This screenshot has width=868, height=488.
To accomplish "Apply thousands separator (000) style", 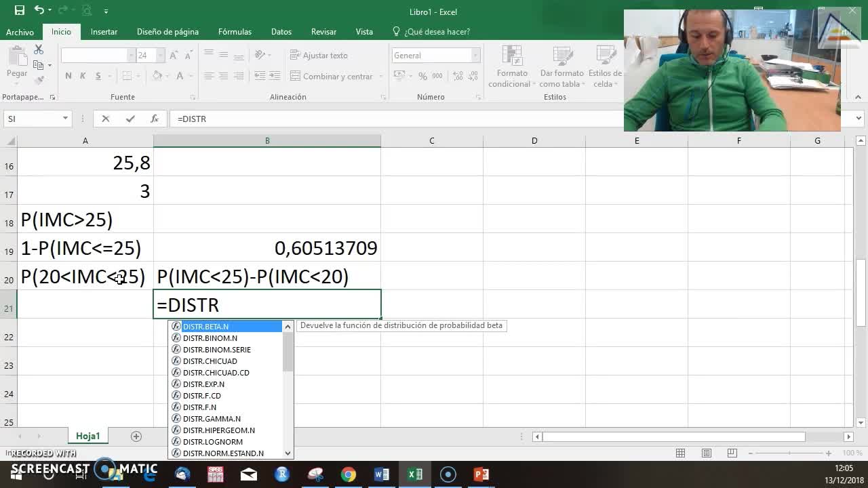I will pos(436,76).
